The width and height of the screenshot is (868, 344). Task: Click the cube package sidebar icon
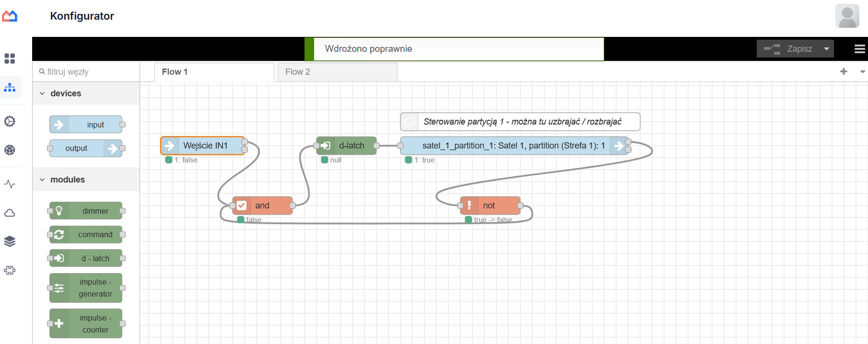click(10, 150)
